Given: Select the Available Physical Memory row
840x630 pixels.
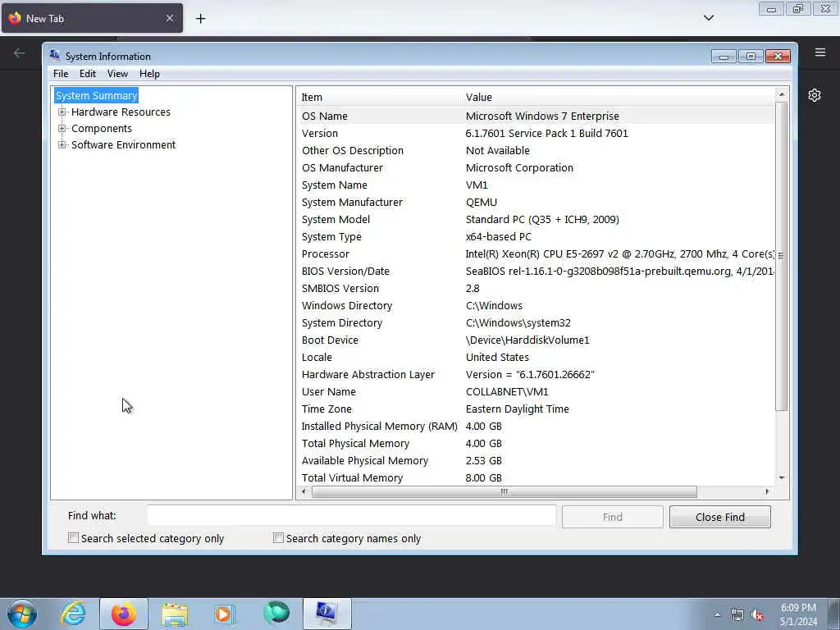Looking at the screenshot, I should pyautogui.click(x=536, y=461).
